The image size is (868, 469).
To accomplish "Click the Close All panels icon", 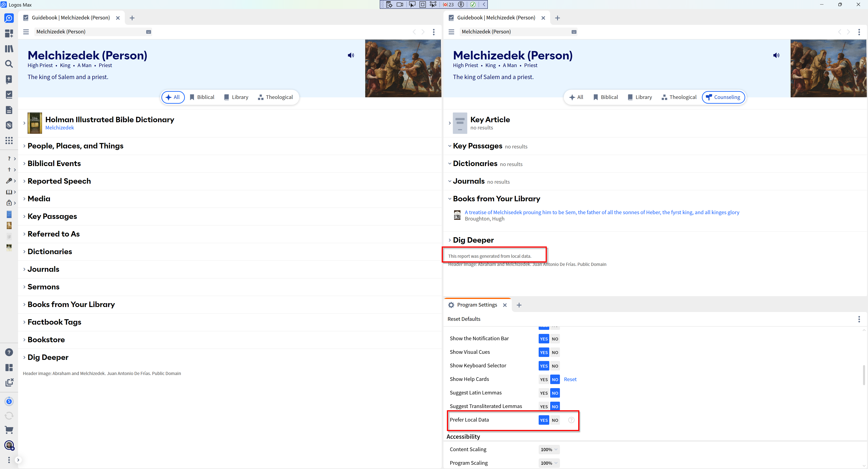I will point(9,382).
